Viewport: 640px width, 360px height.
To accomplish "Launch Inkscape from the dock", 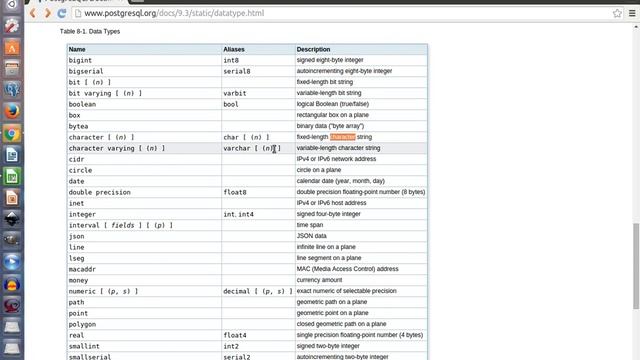I will coord(11,219).
